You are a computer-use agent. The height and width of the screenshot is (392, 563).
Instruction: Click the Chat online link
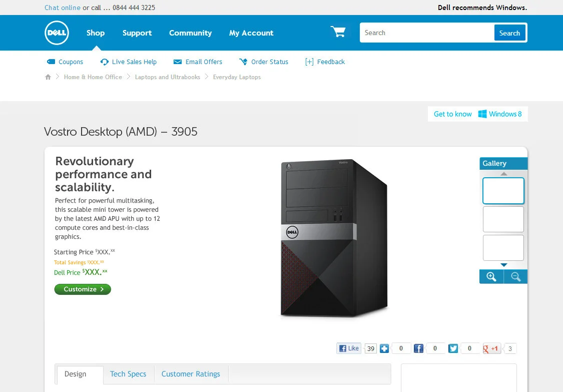pos(63,8)
